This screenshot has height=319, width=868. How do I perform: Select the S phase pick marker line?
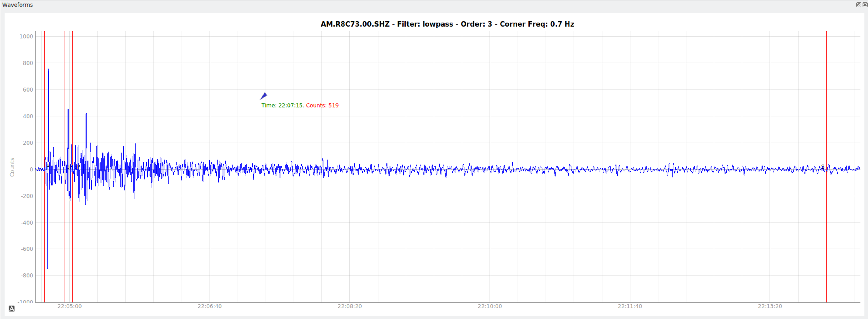point(826,166)
